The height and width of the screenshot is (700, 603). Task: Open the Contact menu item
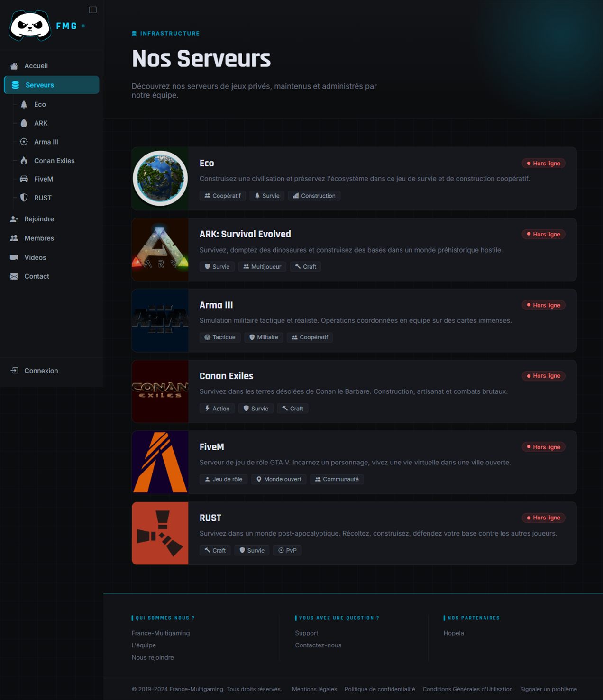click(52, 276)
